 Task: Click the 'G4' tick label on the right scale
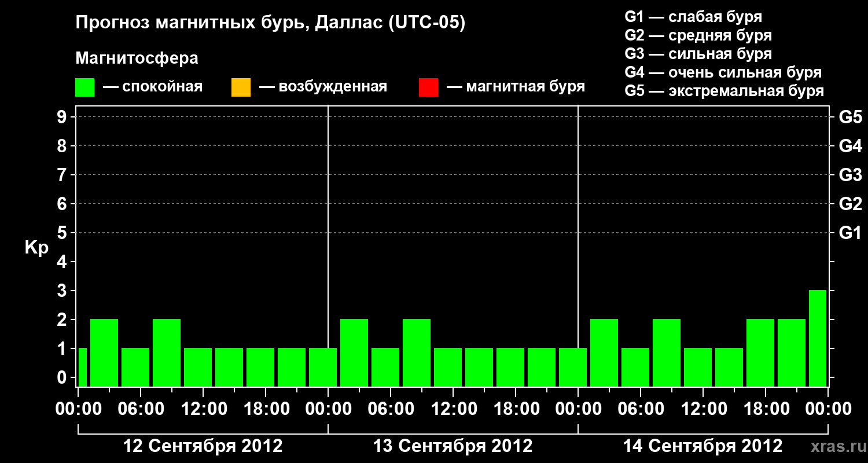851,146
